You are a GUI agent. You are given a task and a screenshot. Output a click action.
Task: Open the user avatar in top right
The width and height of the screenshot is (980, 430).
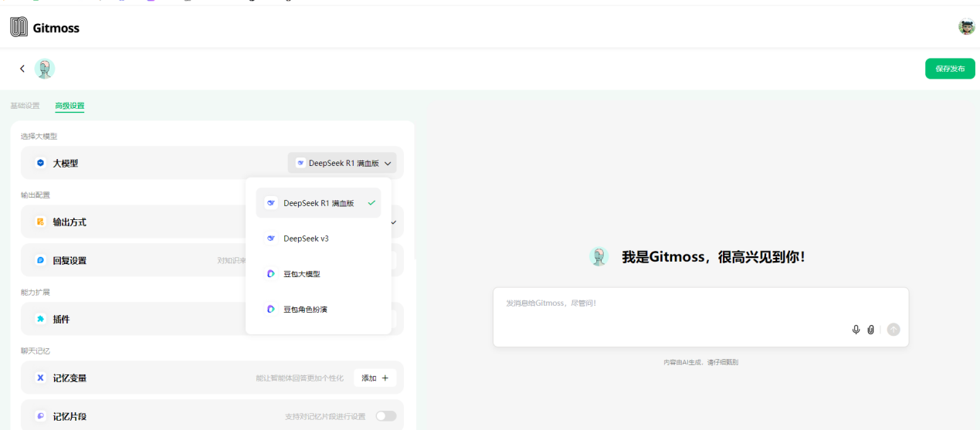click(x=966, y=27)
